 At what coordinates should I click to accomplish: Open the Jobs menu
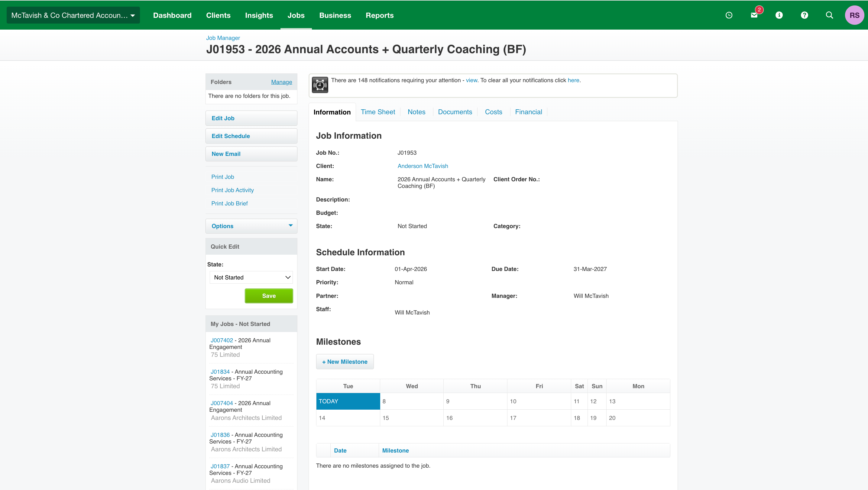(x=296, y=15)
